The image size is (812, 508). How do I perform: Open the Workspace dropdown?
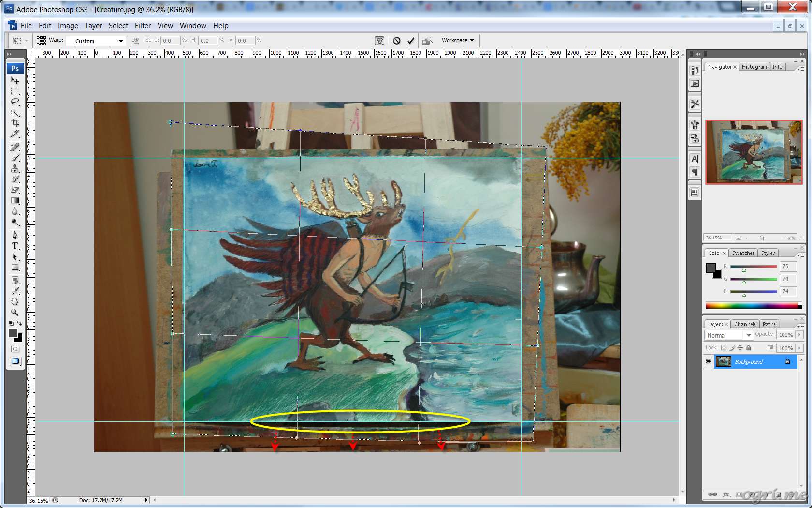click(458, 40)
